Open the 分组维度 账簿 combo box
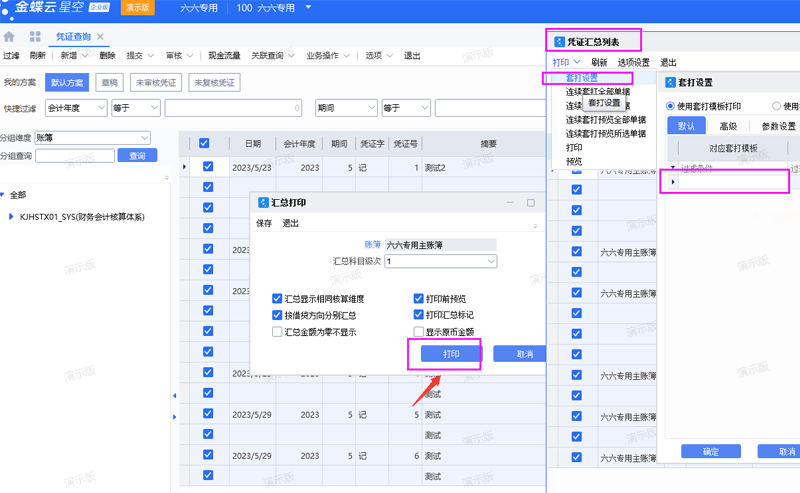Image resolution: width=800 pixels, height=493 pixels. (92, 138)
